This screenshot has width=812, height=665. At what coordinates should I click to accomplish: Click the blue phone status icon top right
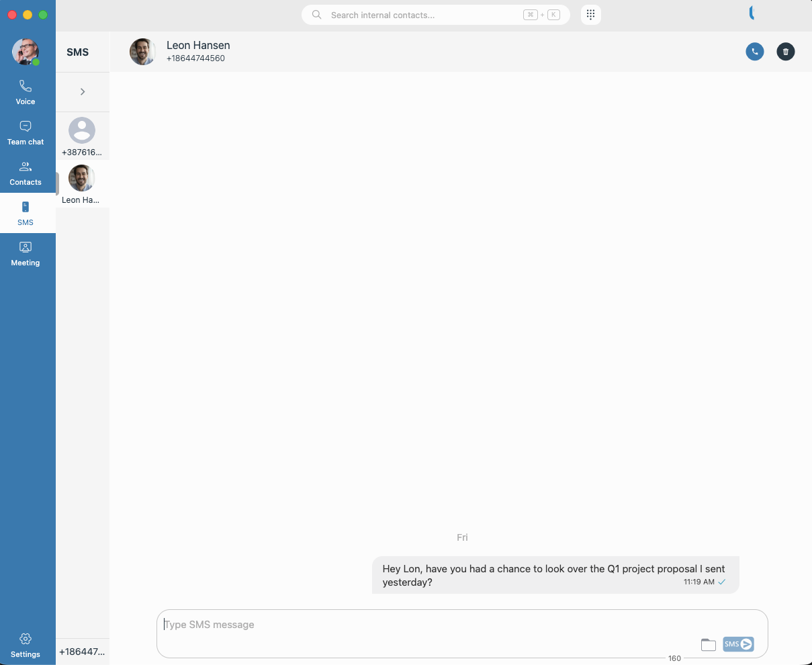click(x=752, y=12)
